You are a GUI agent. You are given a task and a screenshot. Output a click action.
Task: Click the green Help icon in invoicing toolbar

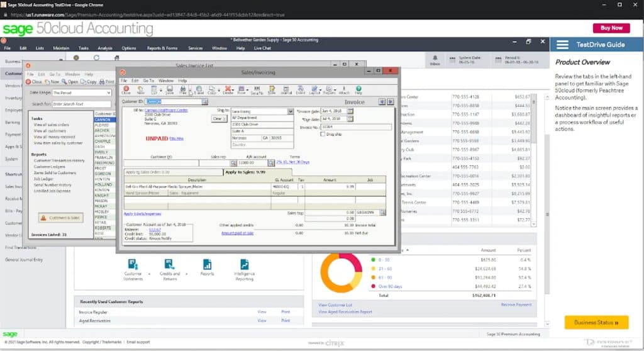coord(358,89)
